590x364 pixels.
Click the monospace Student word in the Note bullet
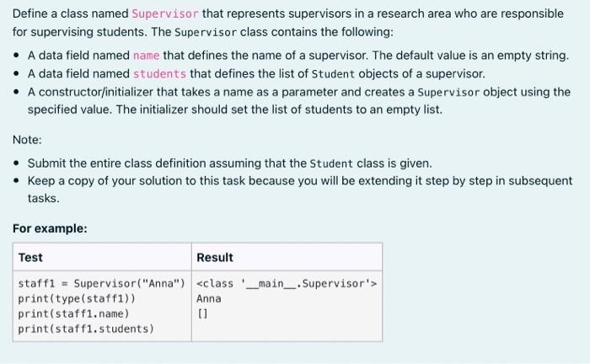(x=331, y=163)
